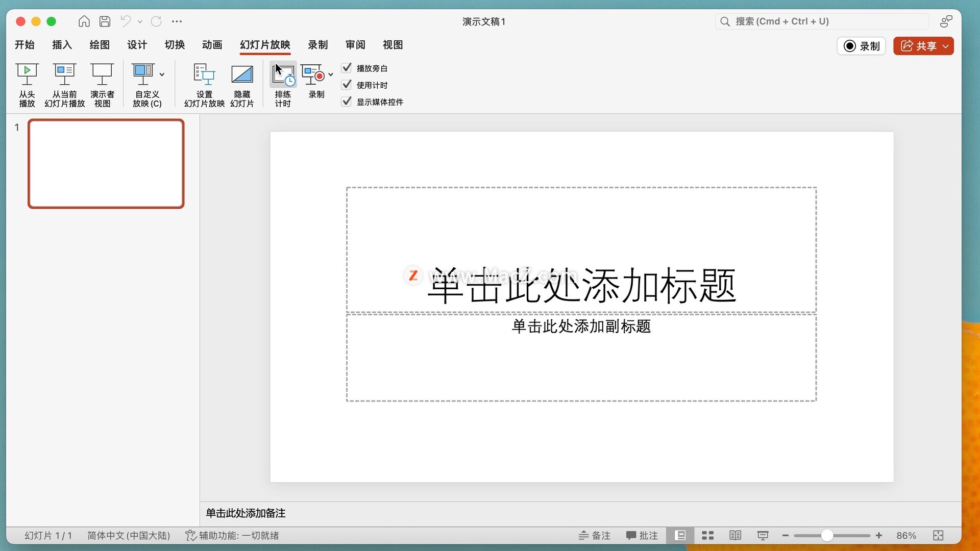The width and height of the screenshot is (980, 551).
Task: Start Rehearse Timings (排练计时)
Action: click(x=283, y=85)
